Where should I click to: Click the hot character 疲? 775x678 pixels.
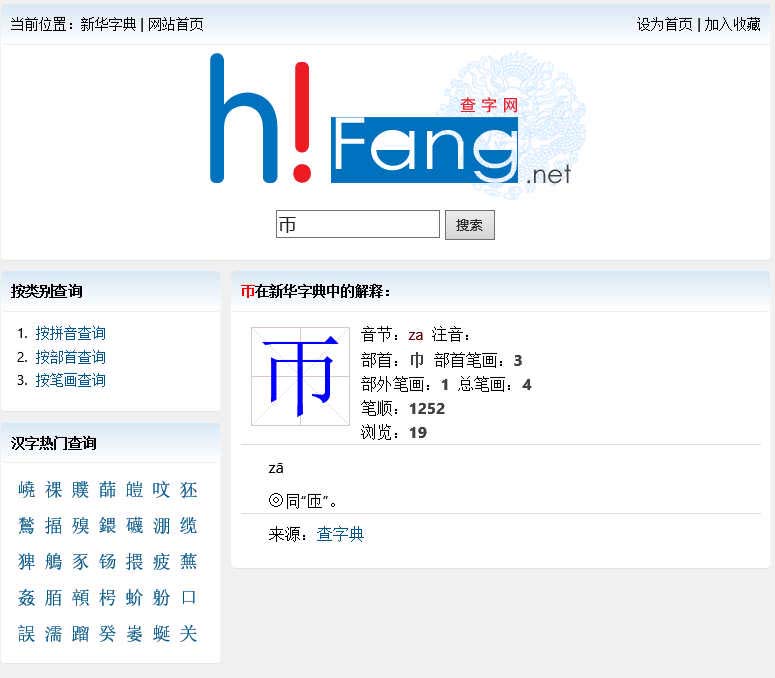pyautogui.click(x=161, y=561)
